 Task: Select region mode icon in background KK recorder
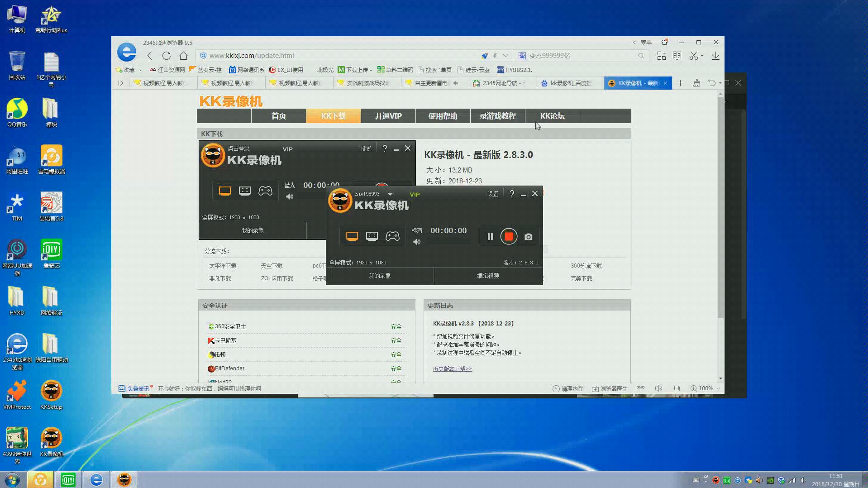(245, 191)
